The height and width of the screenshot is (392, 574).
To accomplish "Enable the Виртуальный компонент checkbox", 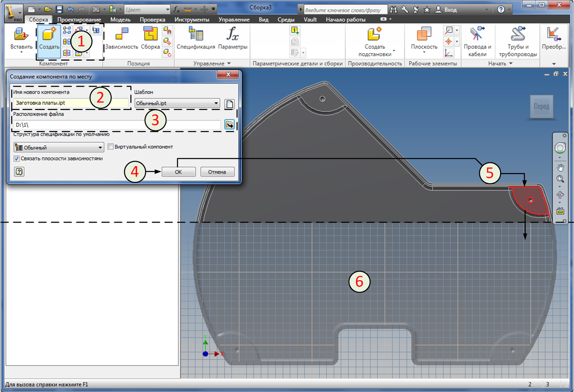I will click(x=111, y=147).
